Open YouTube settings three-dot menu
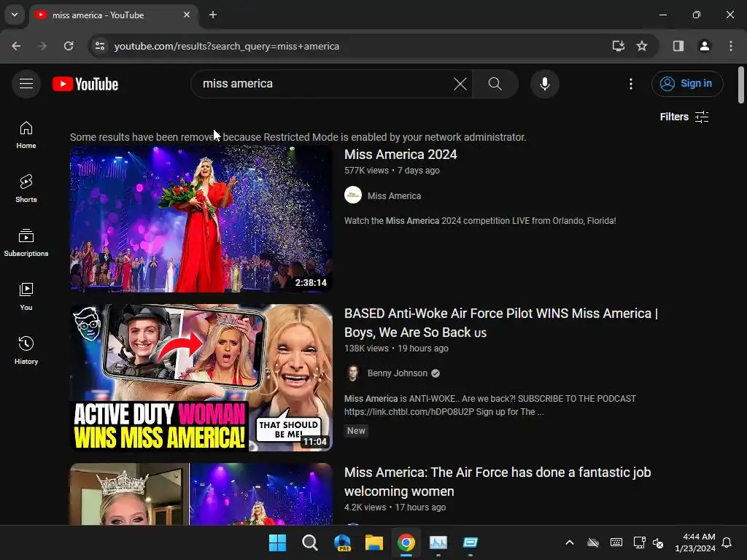Screen dimensions: 747x560 coord(631,84)
